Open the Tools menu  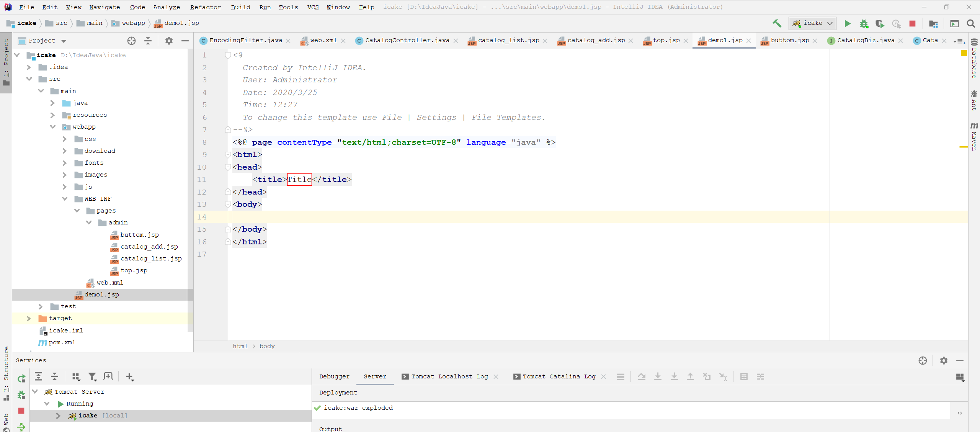(x=288, y=7)
